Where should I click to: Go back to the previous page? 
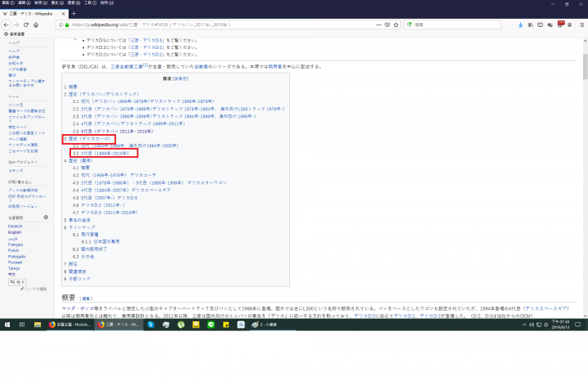click(x=7, y=25)
